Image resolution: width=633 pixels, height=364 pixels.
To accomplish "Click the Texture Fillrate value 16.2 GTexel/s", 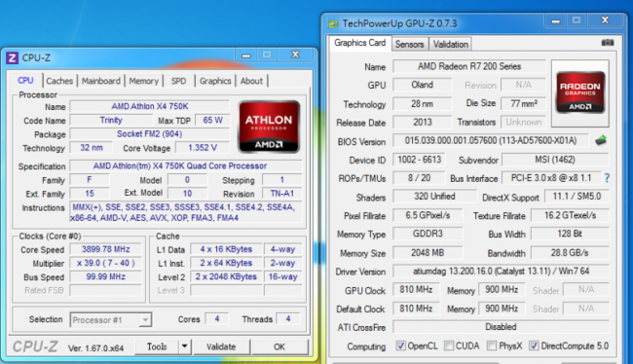I will click(x=570, y=215).
